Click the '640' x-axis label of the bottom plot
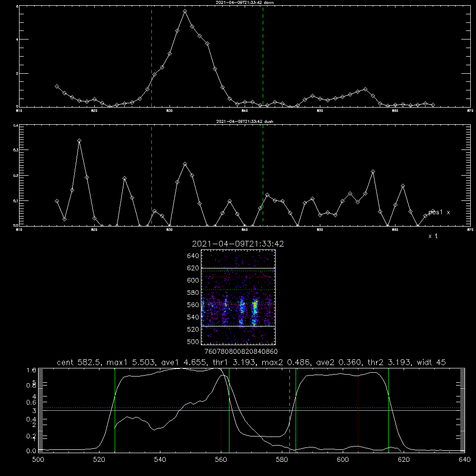This screenshot has width=476, height=476. pyautogui.click(x=465, y=460)
